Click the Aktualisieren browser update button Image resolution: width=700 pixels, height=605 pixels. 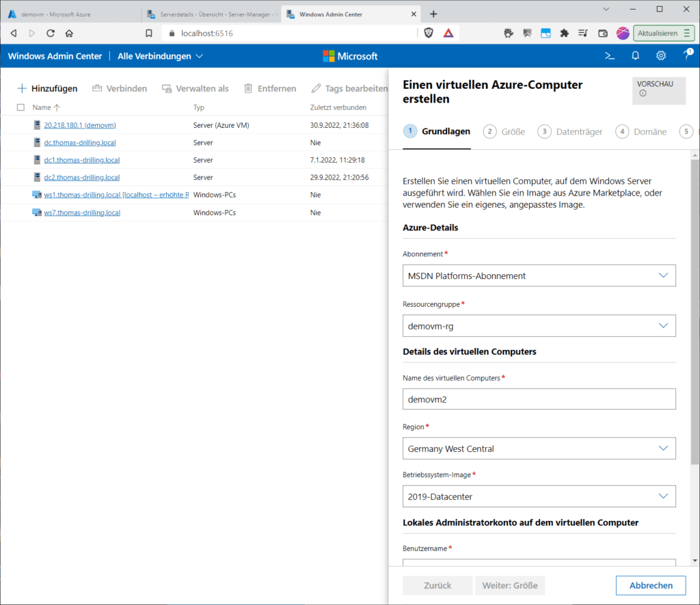664,33
